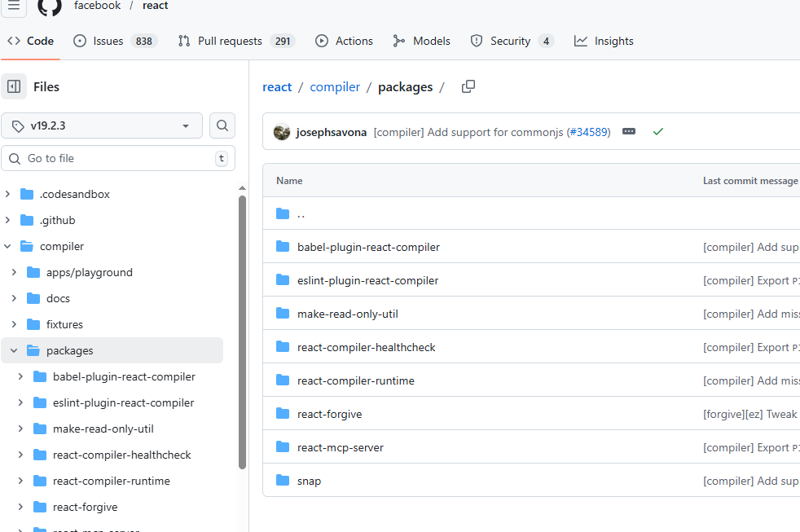
Task: Open the Pull requests tab
Action: (236, 41)
